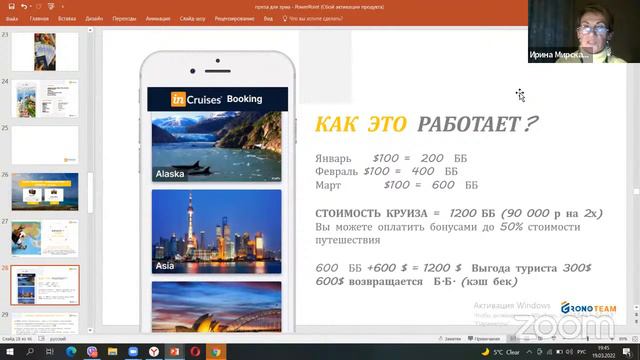Click the zoom slider handle in status bar
The width and height of the screenshot is (640, 360).
coord(587,339)
